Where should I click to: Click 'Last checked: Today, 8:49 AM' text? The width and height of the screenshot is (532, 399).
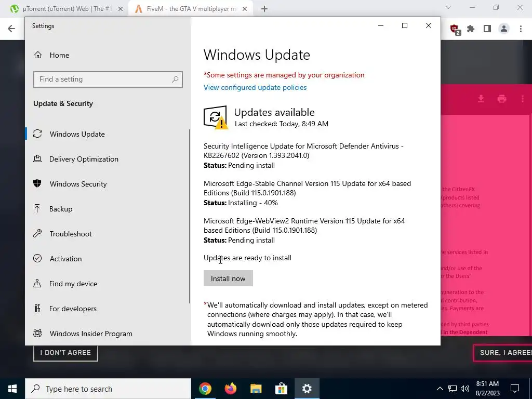(282, 124)
